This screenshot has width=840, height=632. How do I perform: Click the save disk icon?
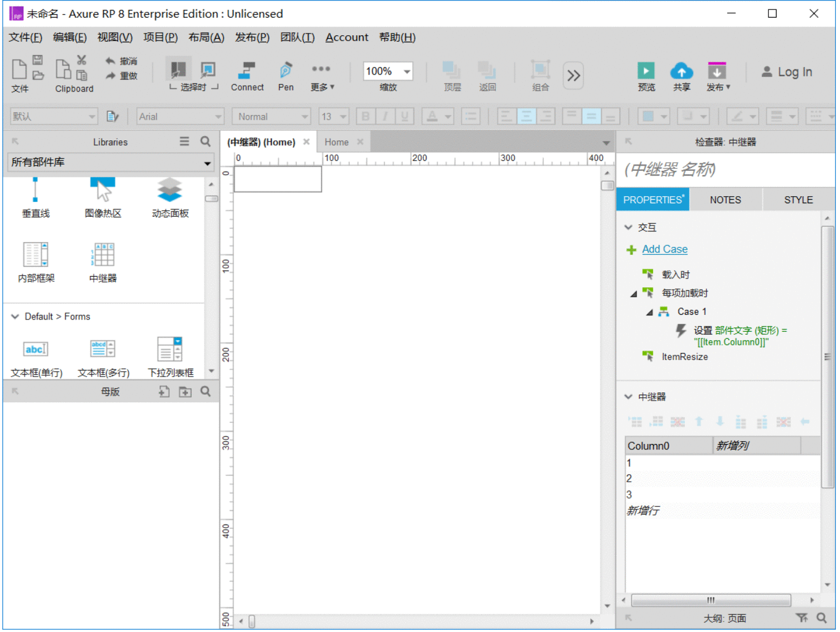[38, 60]
